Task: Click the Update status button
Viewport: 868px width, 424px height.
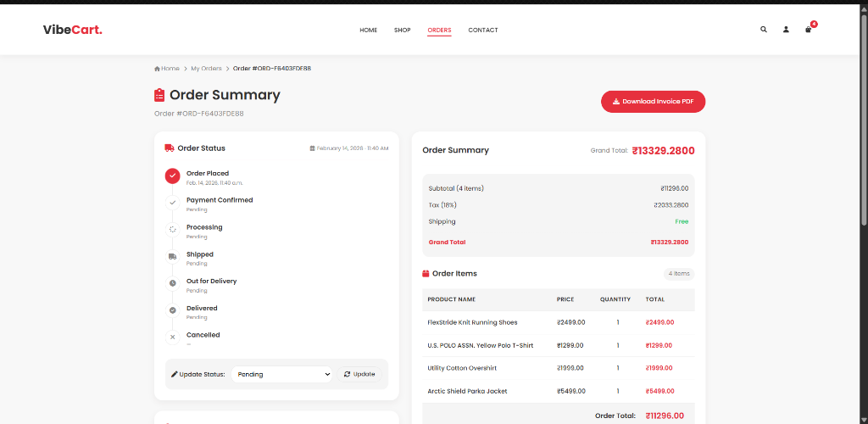Action: tap(359, 374)
